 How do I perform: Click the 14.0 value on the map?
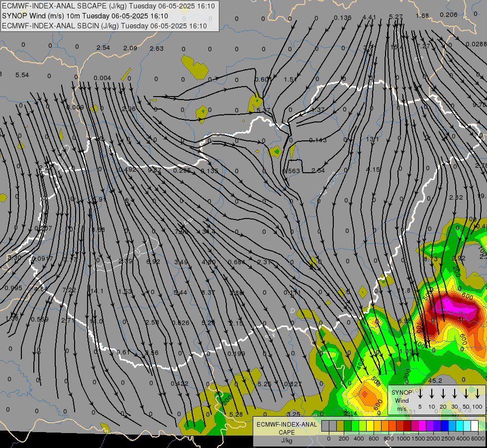[x=96, y=321]
